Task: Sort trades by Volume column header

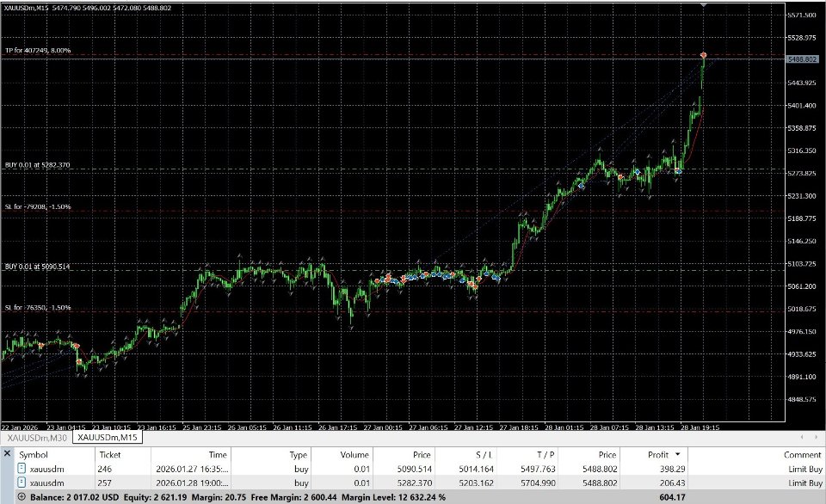Action: pyautogui.click(x=354, y=454)
